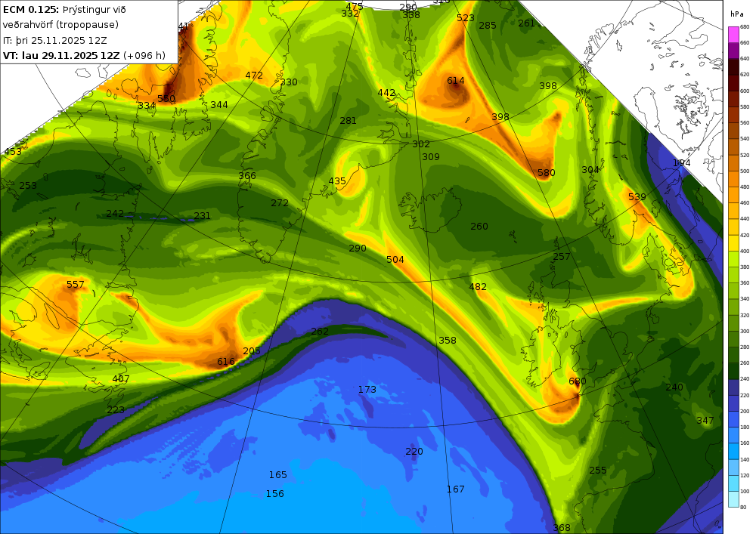Click the text 'veðrahvörf (tropopause)'
Image resolution: width=756 pixels, height=534 pixels.
coord(60,25)
